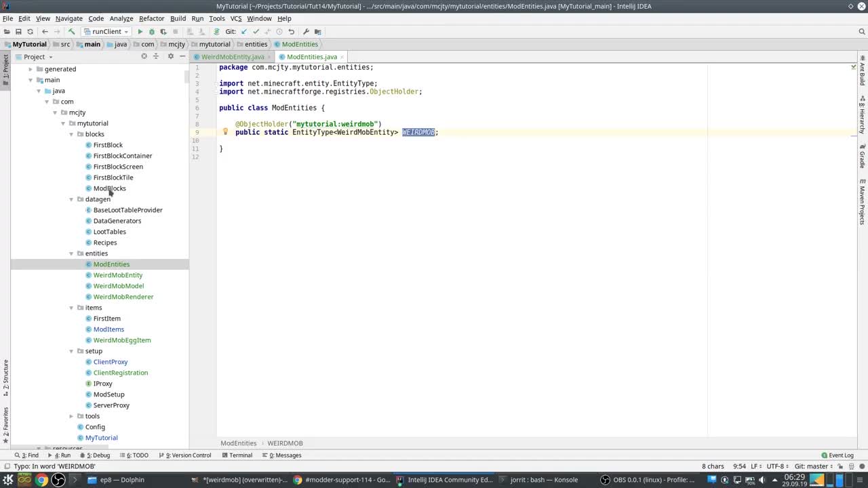Save all files via toolbar icon
Image resolution: width=868 pixels, height=488 pixels.
pos(18,32)
